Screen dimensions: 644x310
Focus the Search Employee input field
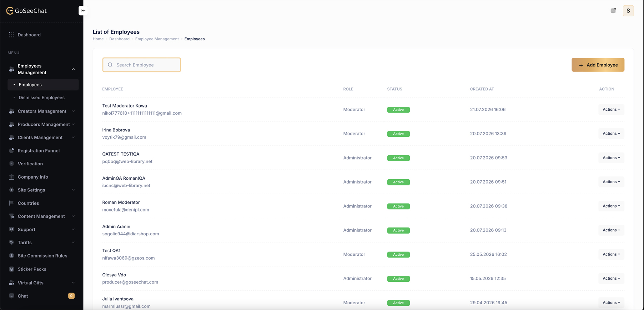coord(141,65)
